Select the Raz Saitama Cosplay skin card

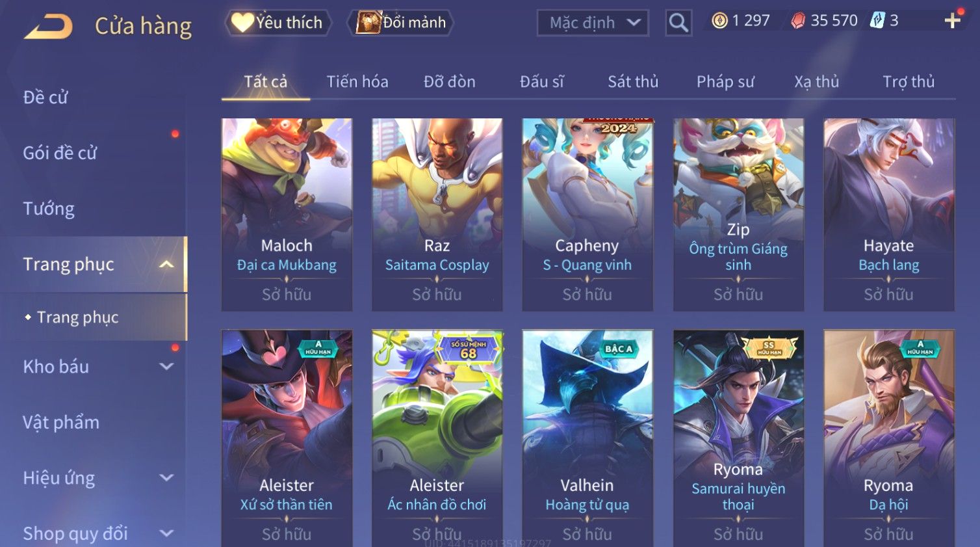tap(437, 214)
